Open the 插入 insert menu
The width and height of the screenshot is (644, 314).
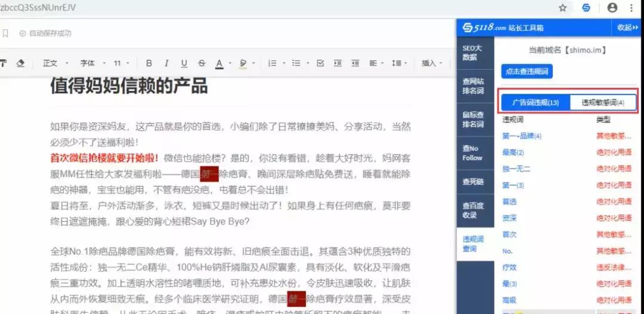(432, 63)
